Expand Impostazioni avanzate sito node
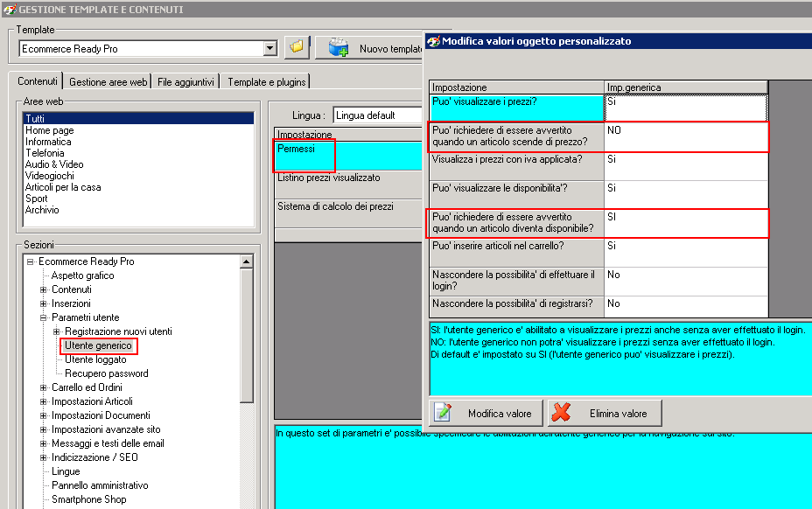812x509 pixels. click(44, 429)
